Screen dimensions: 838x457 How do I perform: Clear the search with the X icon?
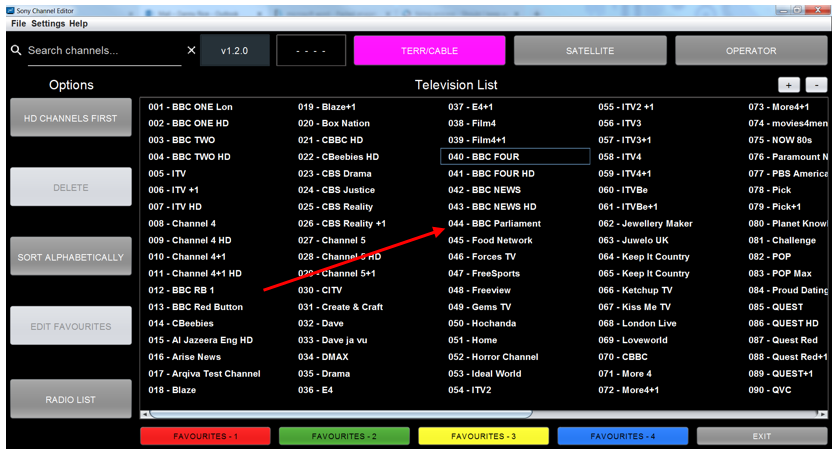pos(191,50)
